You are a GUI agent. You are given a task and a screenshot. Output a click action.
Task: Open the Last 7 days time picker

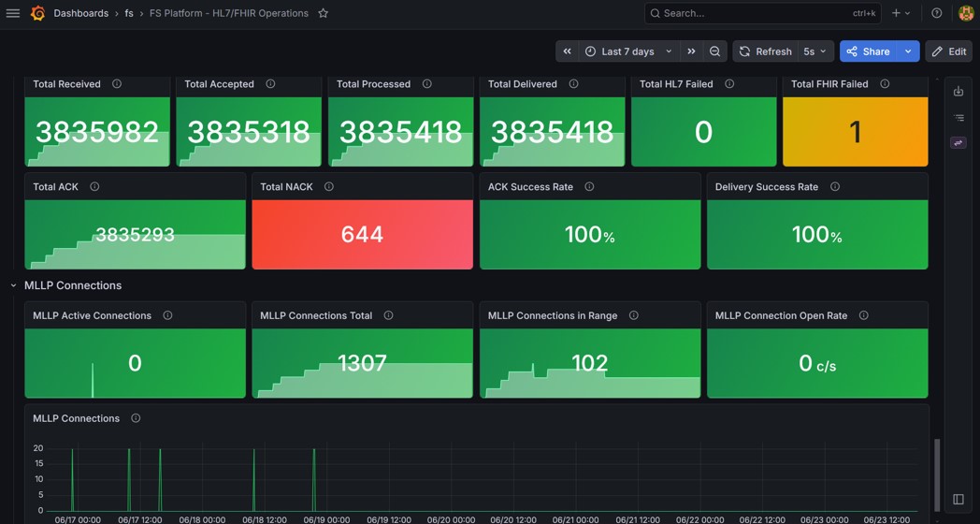[628, 51]
